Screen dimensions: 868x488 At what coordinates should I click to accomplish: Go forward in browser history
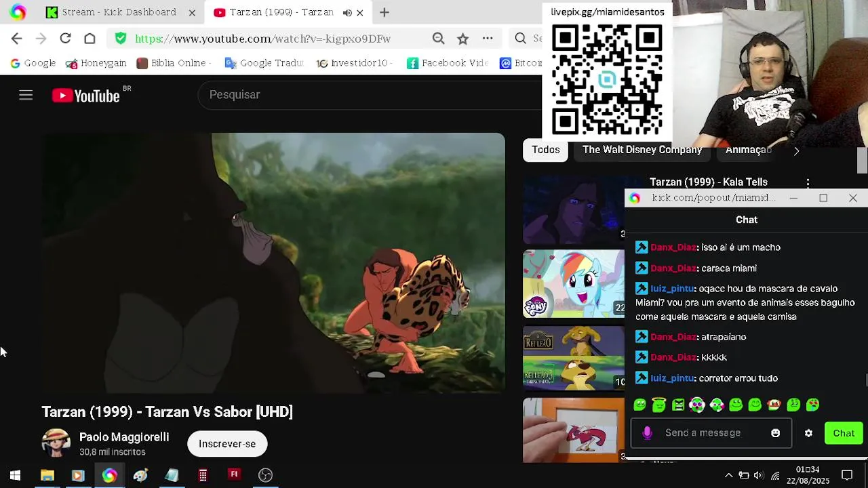(x=41, y=39)
